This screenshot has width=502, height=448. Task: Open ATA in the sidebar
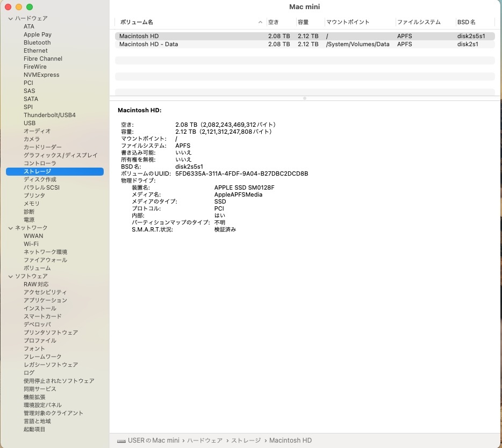coord(29,26)
